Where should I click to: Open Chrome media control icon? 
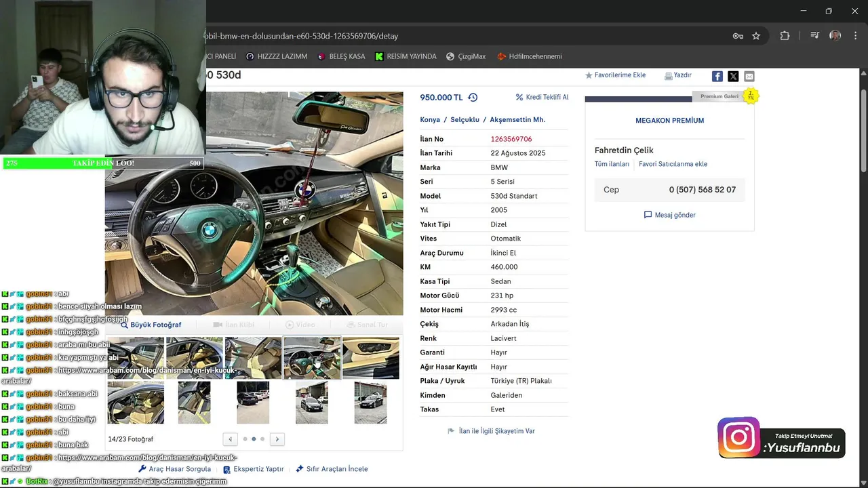click(814, 36)
